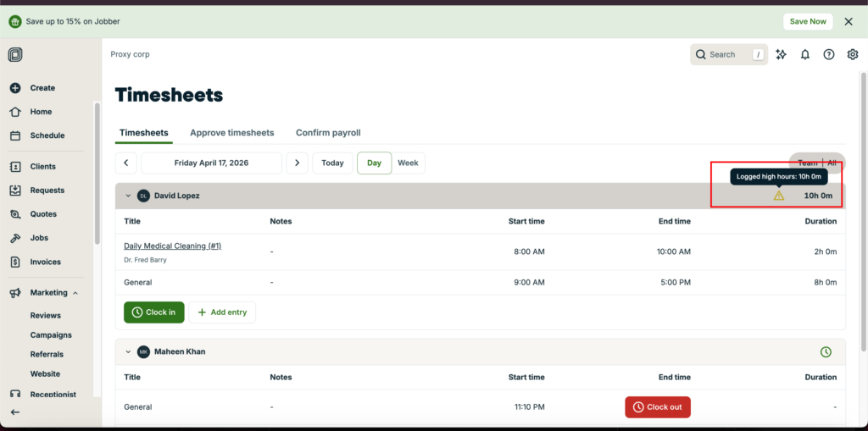Switch to Day view
The image size is (868, 431).
374,163
